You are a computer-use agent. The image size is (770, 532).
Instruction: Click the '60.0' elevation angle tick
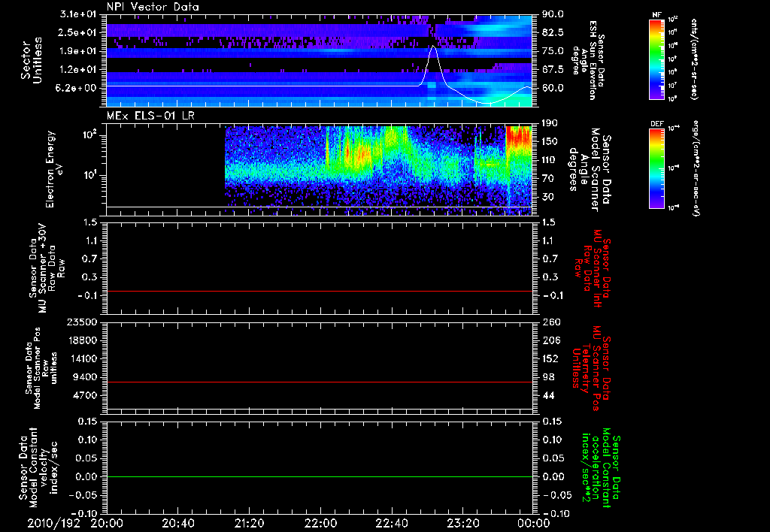click(553, 88)
